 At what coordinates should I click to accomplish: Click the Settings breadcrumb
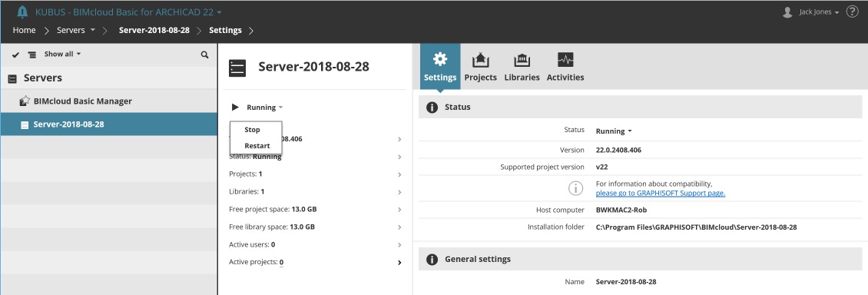click(x=225, y=30)
